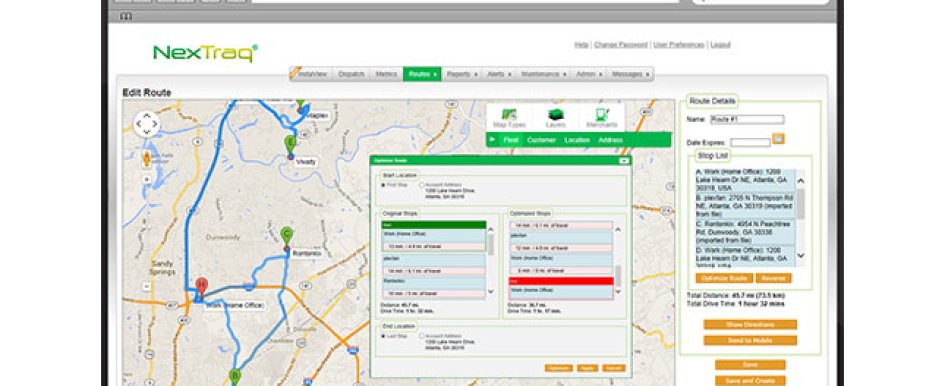
Task: Select First Stop start location radio
Action: 383,185
